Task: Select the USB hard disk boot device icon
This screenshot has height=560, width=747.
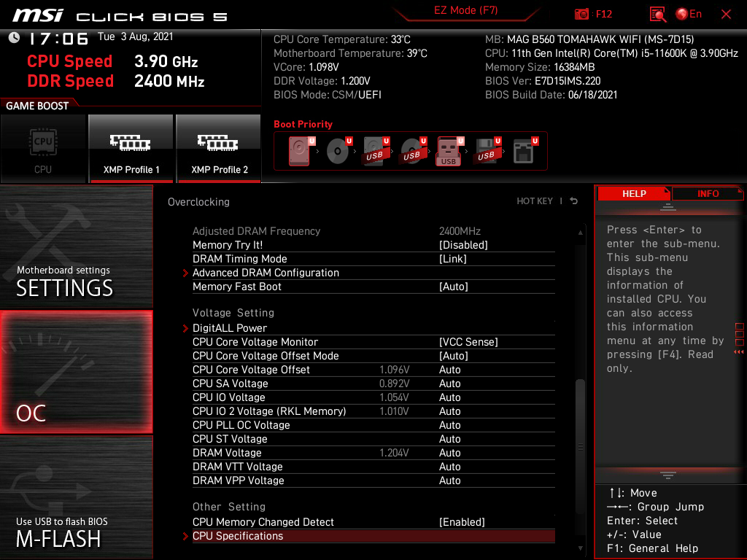Action: click(x=376, y=151)
